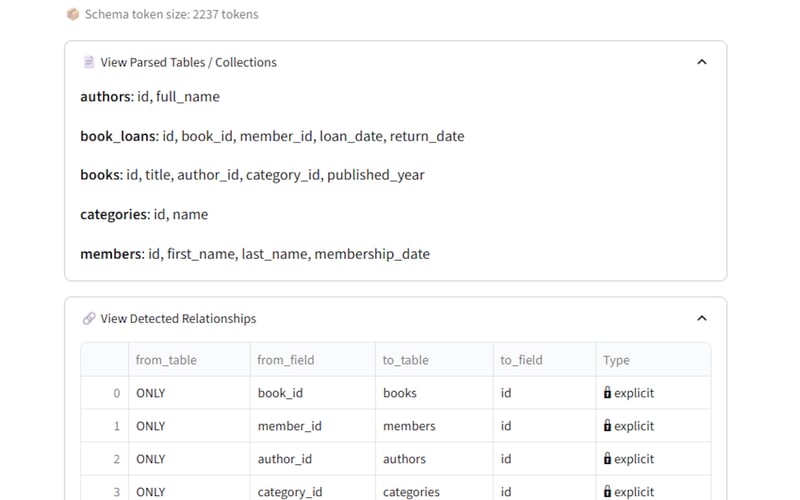Click the 'View Detected Relationships' title text

178,318
